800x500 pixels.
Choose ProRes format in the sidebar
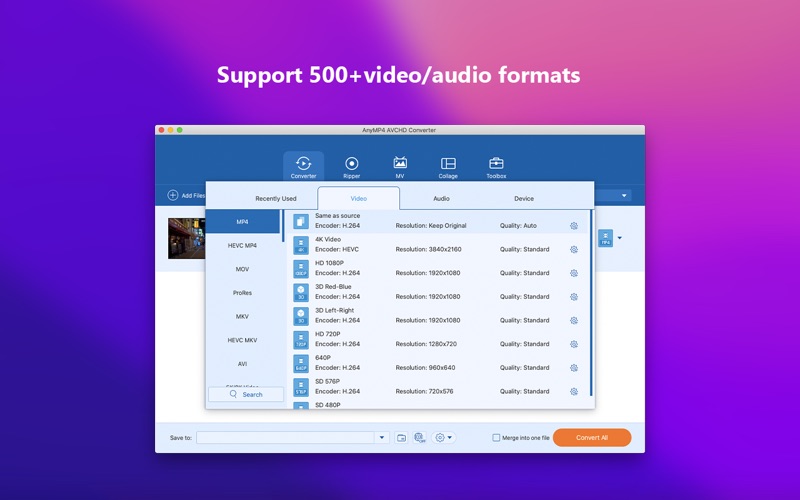click(x=242, y=293)
